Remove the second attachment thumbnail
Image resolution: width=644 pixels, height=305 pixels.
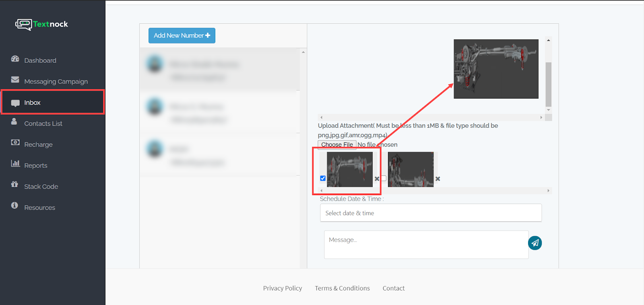pyautogui.click(x=438, y=179)
